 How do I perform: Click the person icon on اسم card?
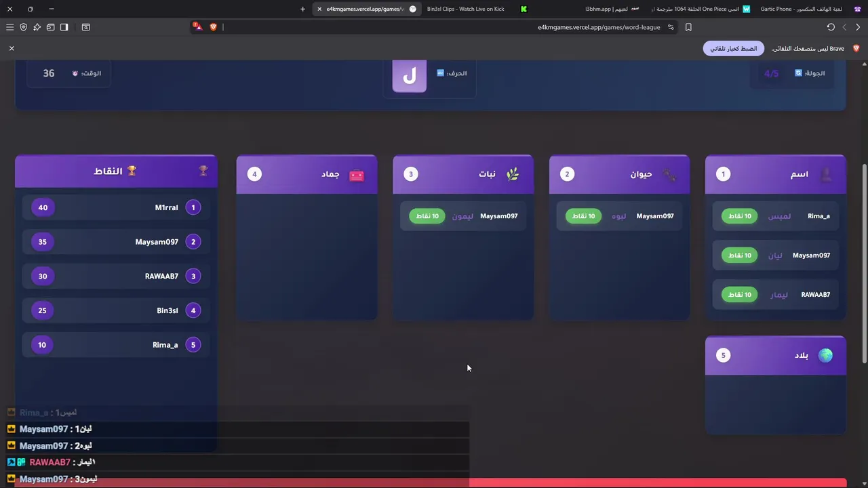coord(826,174)
